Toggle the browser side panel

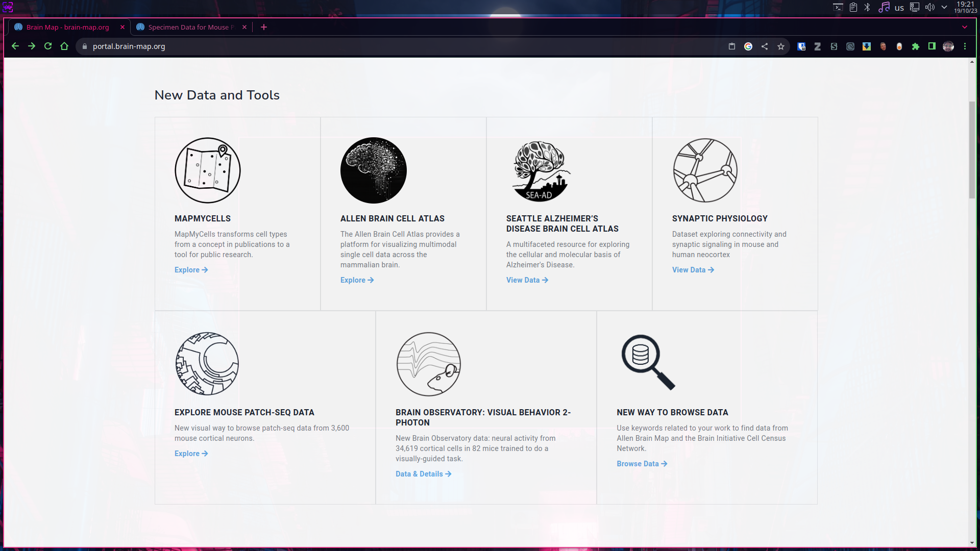[x=932, y=46]
